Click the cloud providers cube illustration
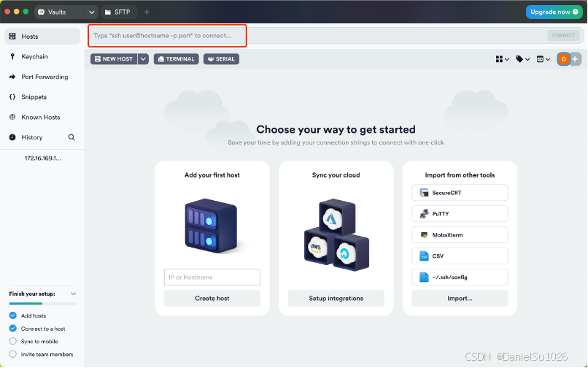 [x=336, y=234]
